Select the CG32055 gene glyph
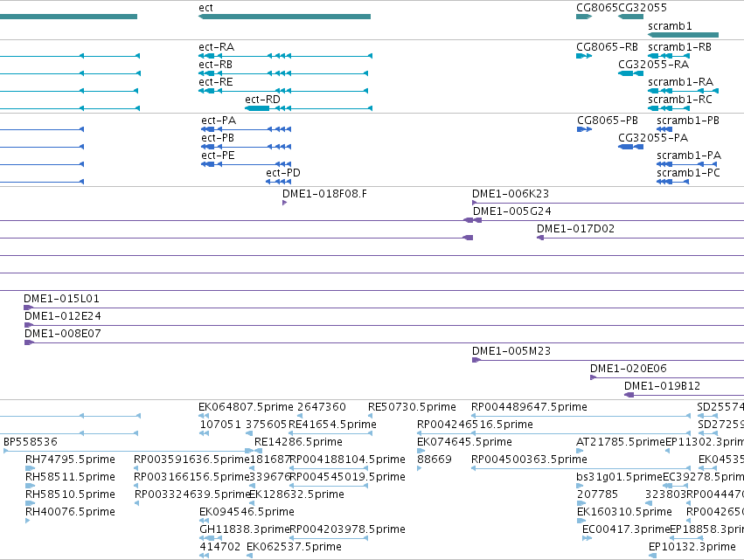 click(630, 17)
